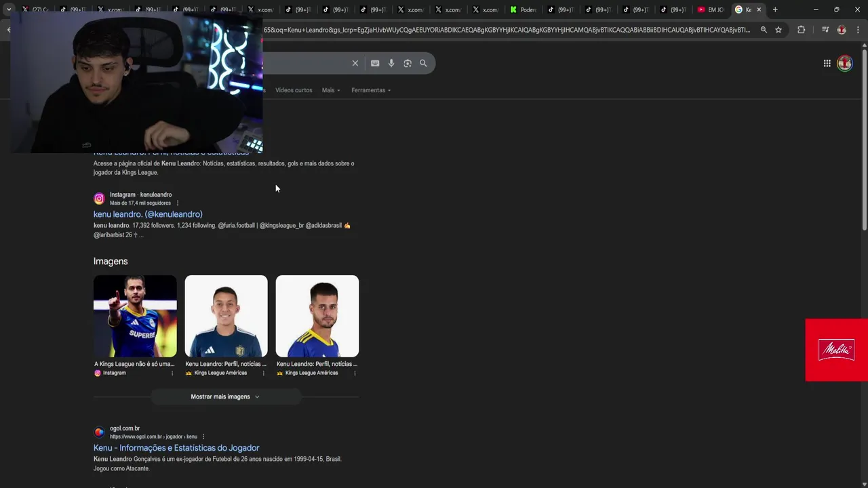Open options menu for Instagram image result
The height and width of the screenshot is (488, 868).
172,373
